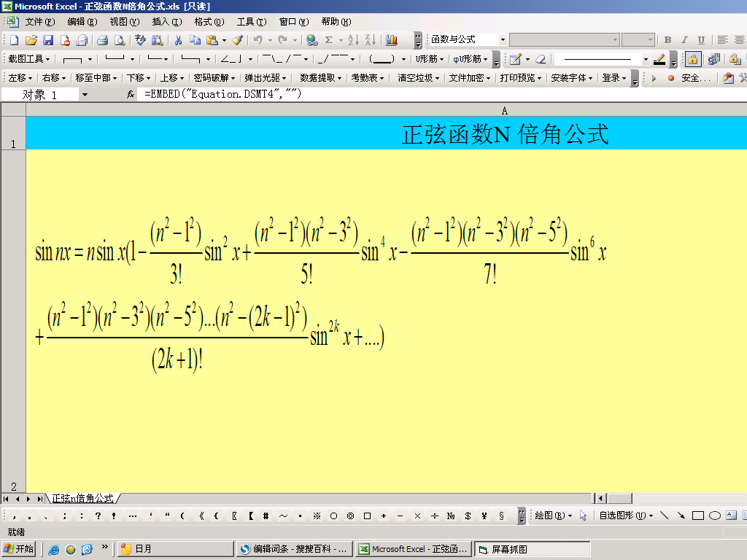Screen dimensions: 747x560
Task: Click the Save icon in toolbar
Action: [x=48, y=40]
